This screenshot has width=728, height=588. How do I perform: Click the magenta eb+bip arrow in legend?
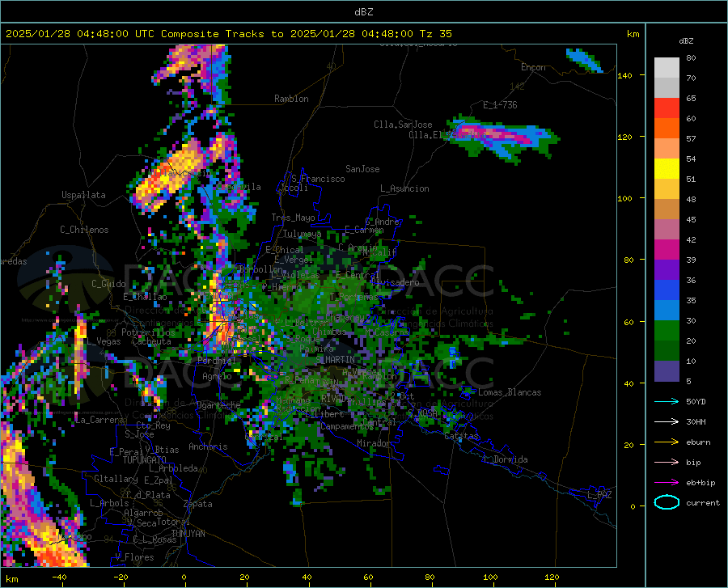667,483
